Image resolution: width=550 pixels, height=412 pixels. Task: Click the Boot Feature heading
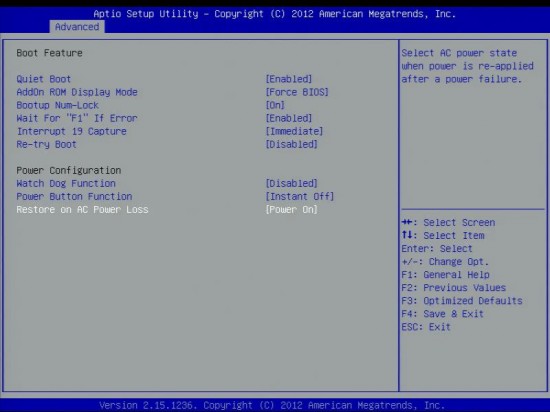[49, 53]
